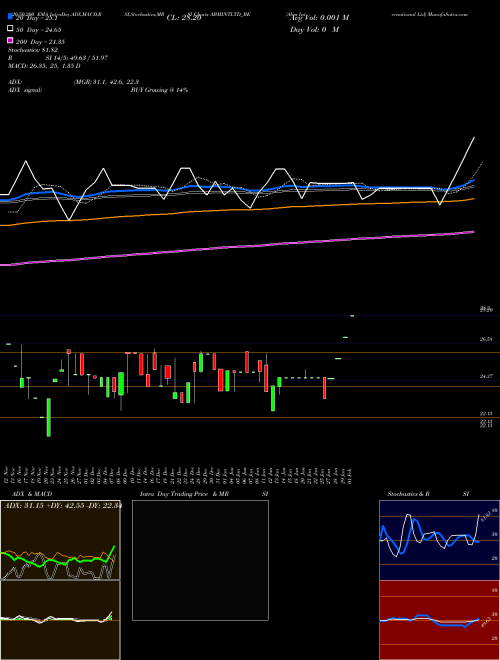Click the 26.56 price axis label
Screen dimensions: 500x660
486,339
